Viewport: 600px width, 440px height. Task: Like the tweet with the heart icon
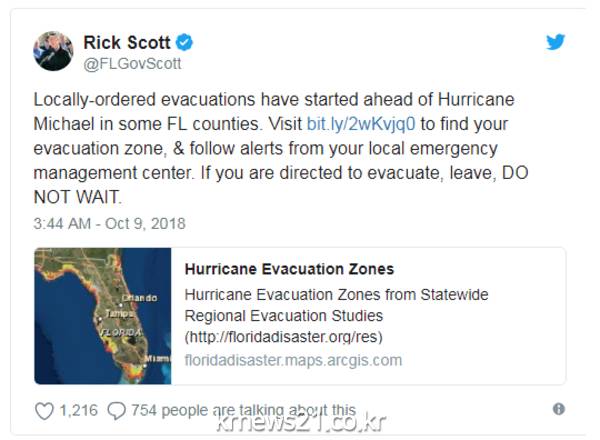[x=44, y=410]
